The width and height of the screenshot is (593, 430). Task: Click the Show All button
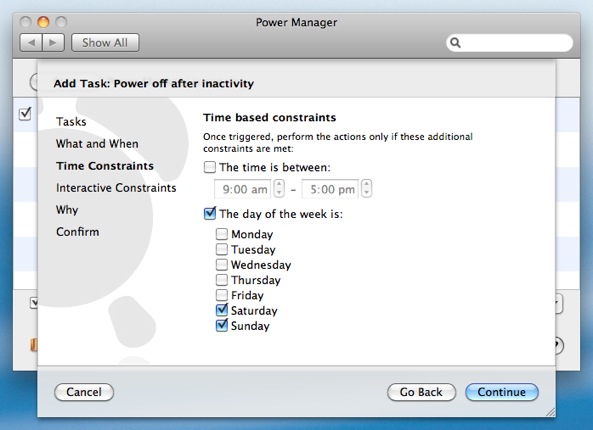[x=105, y=42]
